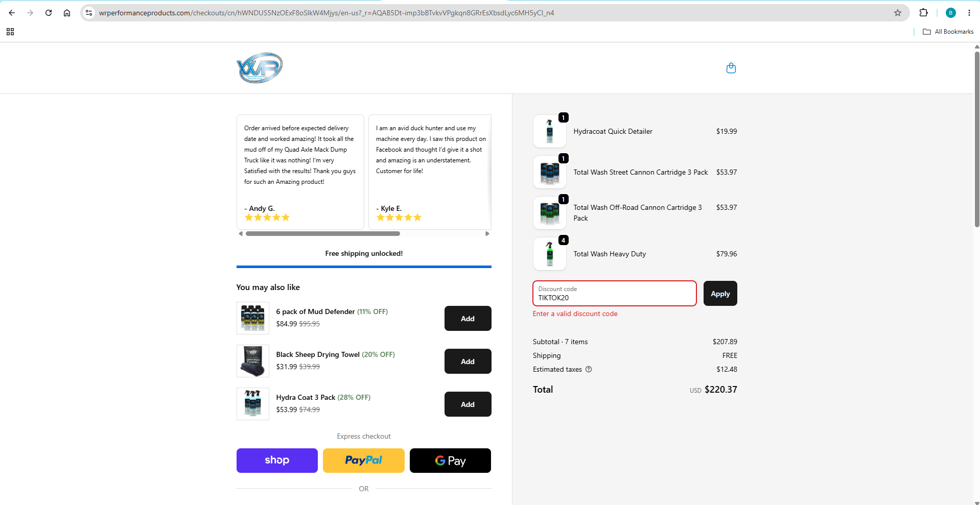This screenshot has width=980, height=505.
Task: Click the estimated taxes info icon
Action: [x=589, y=369]
